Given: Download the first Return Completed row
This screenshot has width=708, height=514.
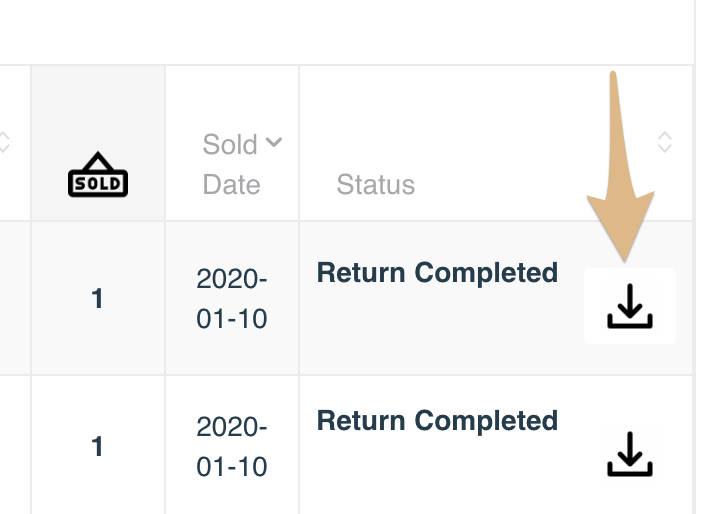Looking at the screenshot, I should point(629,306).
